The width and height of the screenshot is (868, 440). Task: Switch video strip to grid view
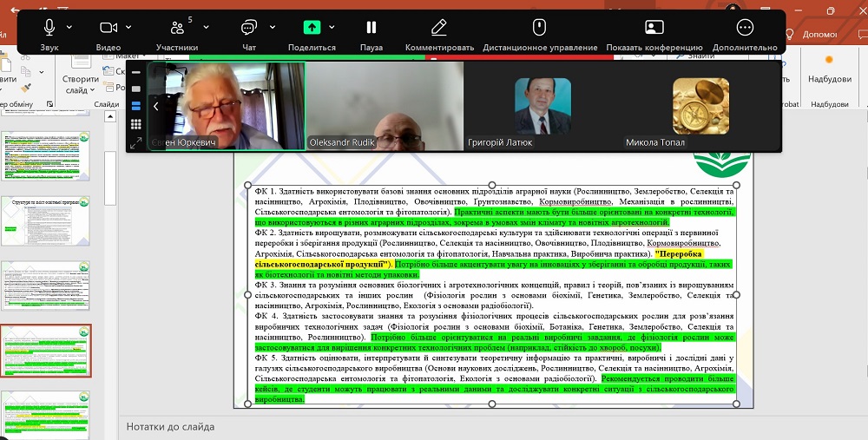(x=135, y=124)
